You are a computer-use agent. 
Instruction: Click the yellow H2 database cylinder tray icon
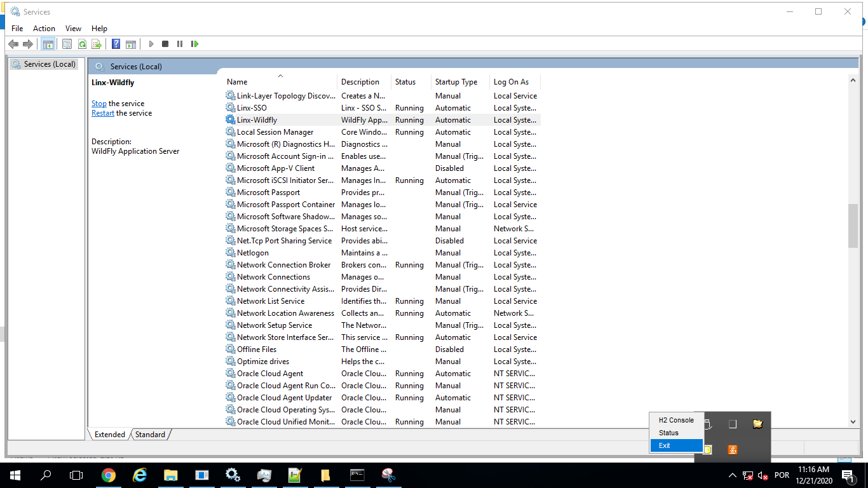[x=707, y=449]
